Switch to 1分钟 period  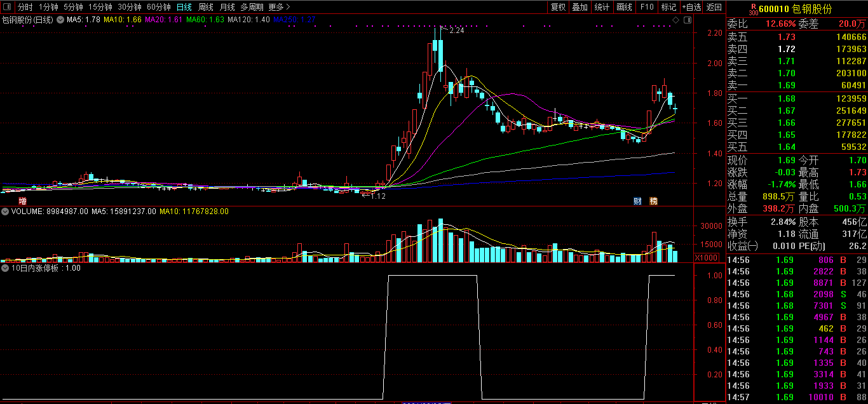(48, 7)
